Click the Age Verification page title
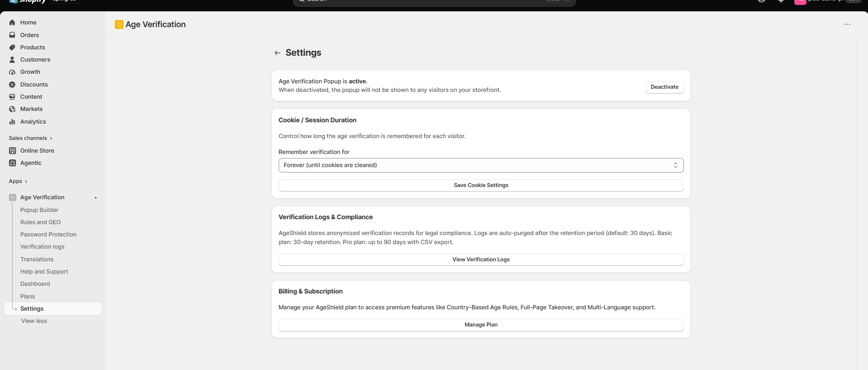The width and height of the screenshot is (868, 370). tap(156, 24)
